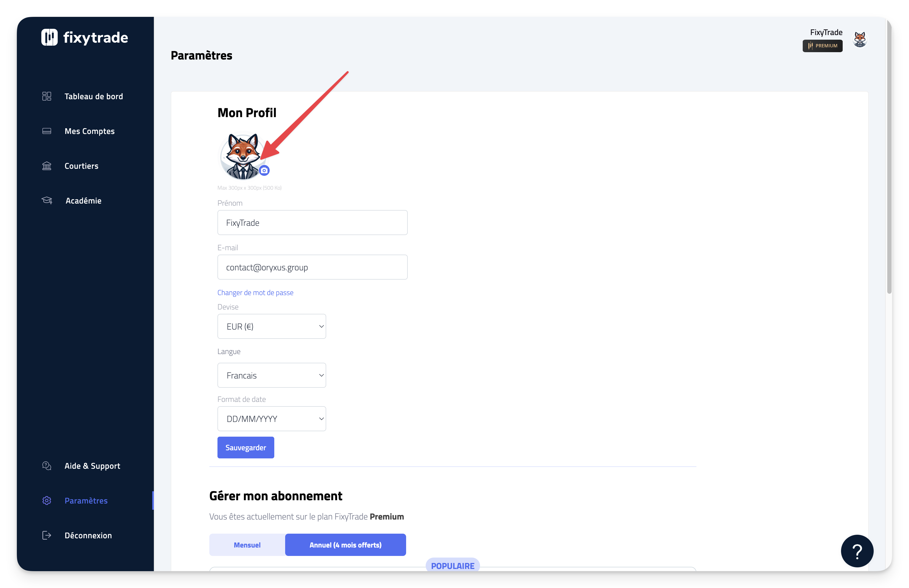The width and height of the screenshot is (909, 588).
Task: Open the Devise EUR dropdown
Action: (272, 326)
